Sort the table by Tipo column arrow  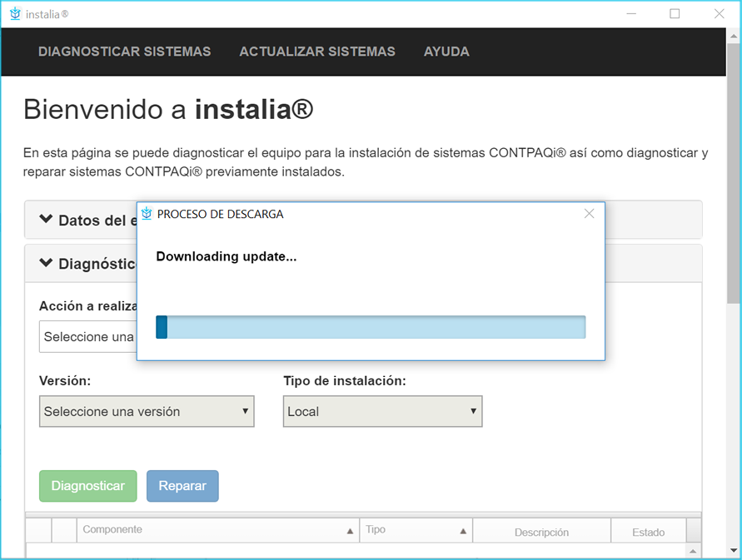click(463, 531)
